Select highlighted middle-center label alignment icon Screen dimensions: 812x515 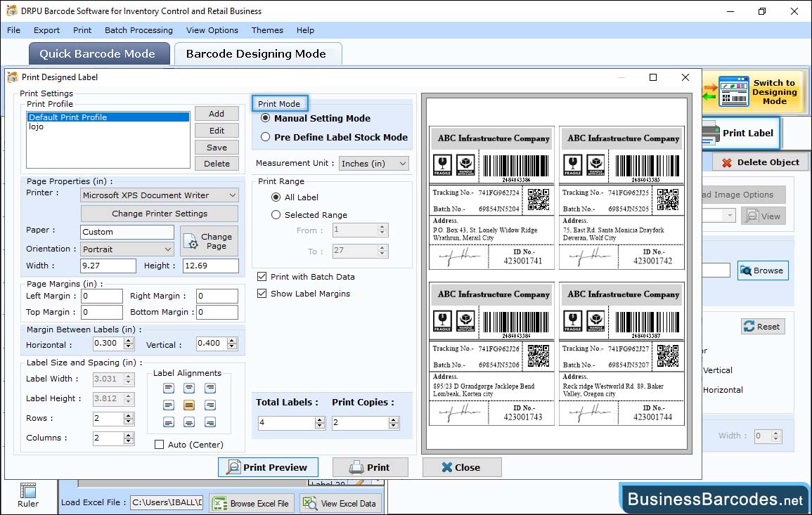pyautogui.click(x=189, y=405)
